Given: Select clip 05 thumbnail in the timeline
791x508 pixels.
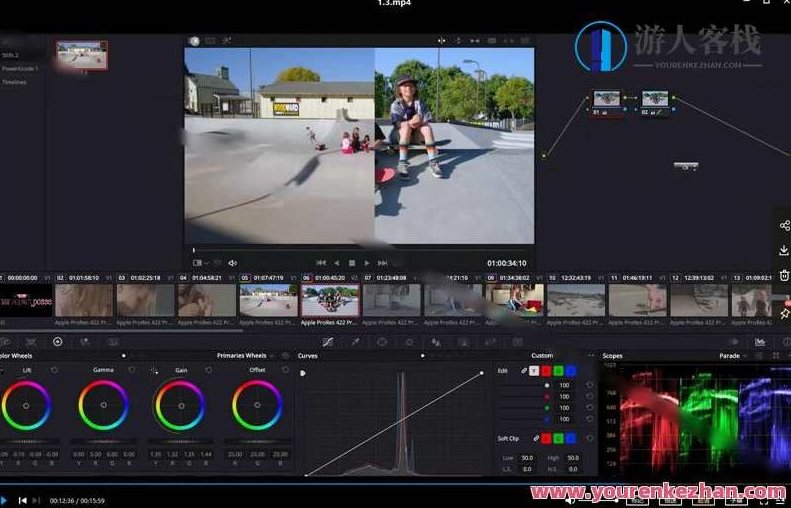Looking at the screenshot, I should coord(270,300).
